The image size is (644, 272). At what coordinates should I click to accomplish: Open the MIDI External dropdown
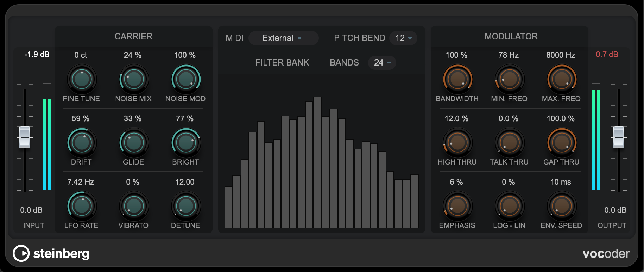(283, 38)
